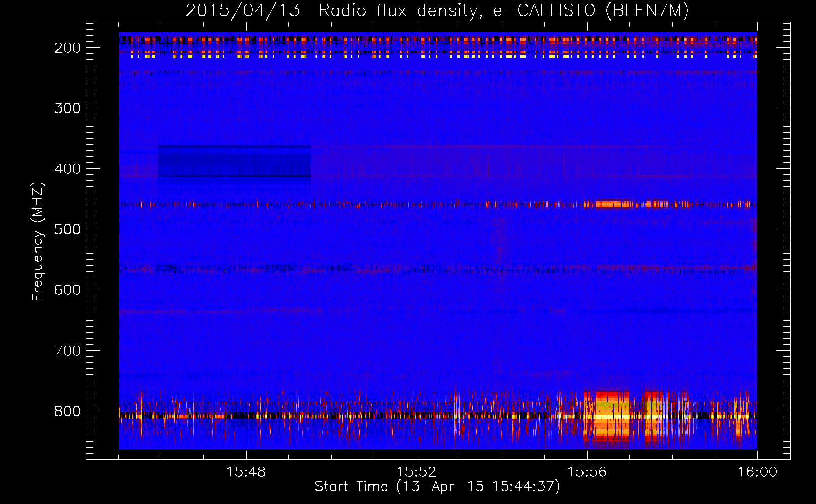The image size is (816, 504).
Task: Pick the 500 frequency tick label
Action: (x=68, y=229)
